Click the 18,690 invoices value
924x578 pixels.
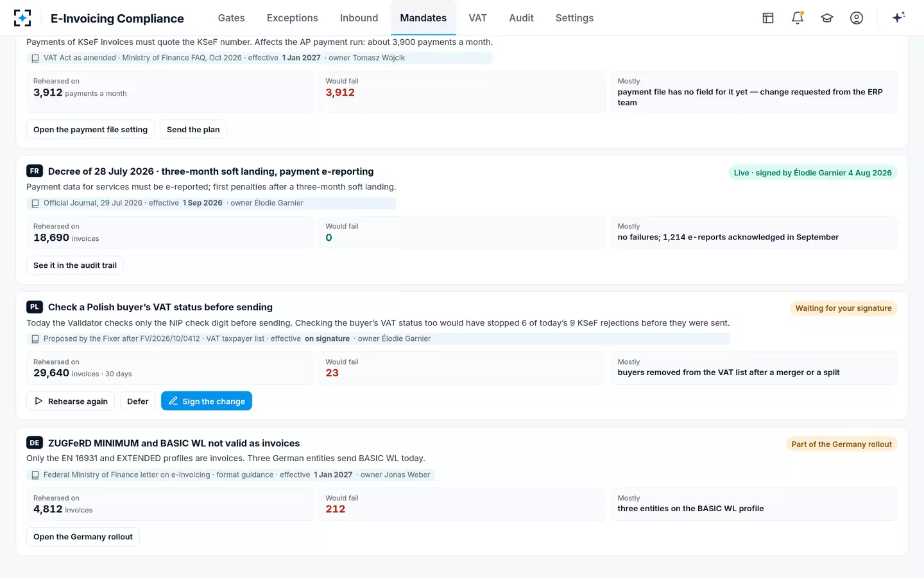click(66, 238)
